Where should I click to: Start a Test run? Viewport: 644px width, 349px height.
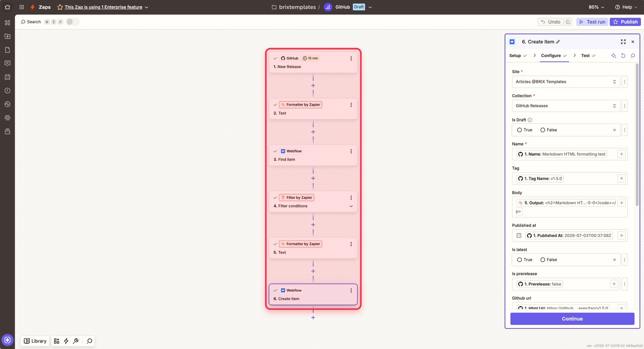(x=592, y=22)
